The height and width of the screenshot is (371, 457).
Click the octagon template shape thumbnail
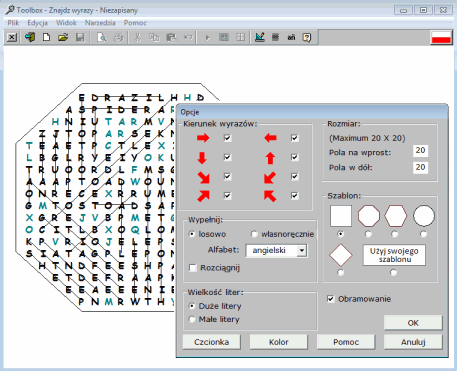(369, 216)
